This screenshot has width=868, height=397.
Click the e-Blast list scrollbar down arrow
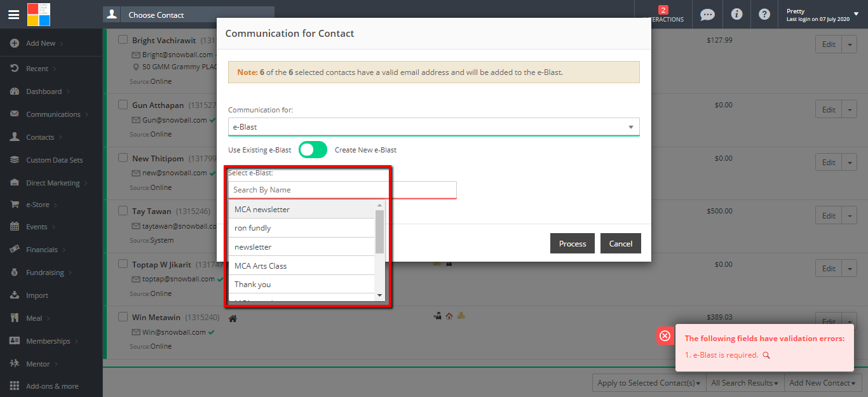380,296
